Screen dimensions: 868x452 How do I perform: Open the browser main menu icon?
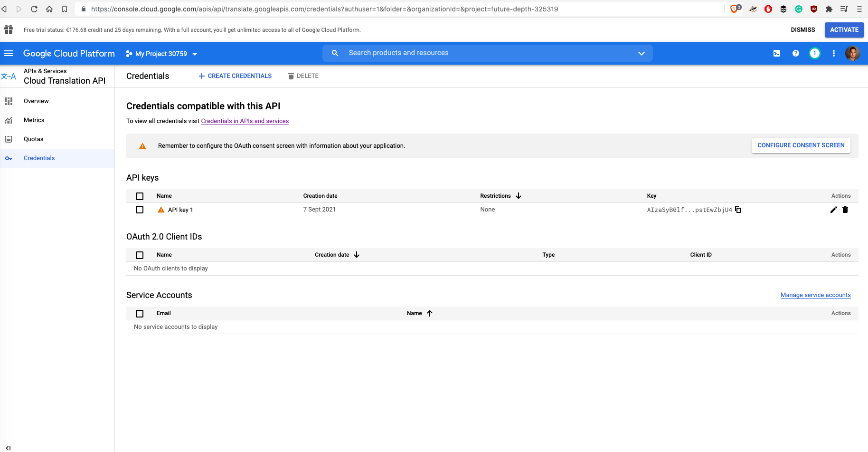[859, 9]
